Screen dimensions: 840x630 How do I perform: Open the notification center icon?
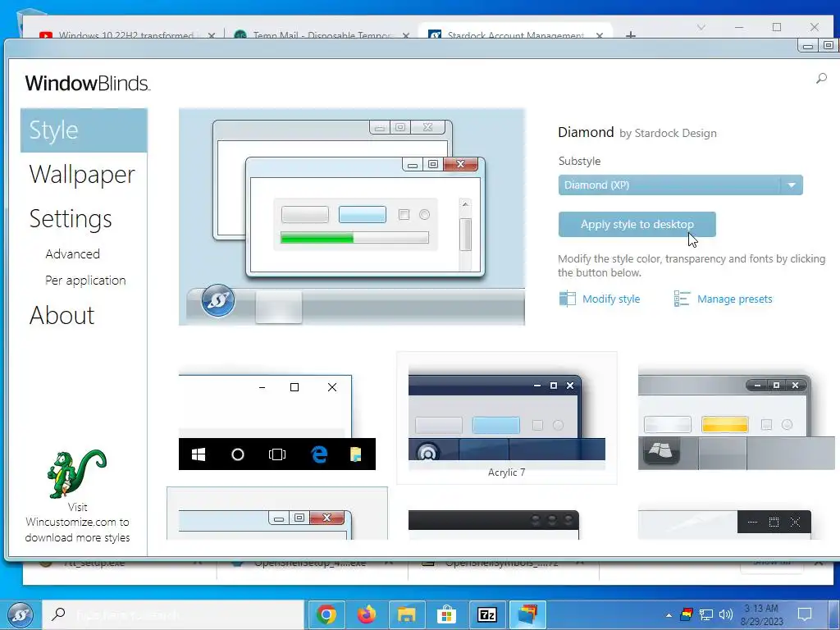(805, 614)
